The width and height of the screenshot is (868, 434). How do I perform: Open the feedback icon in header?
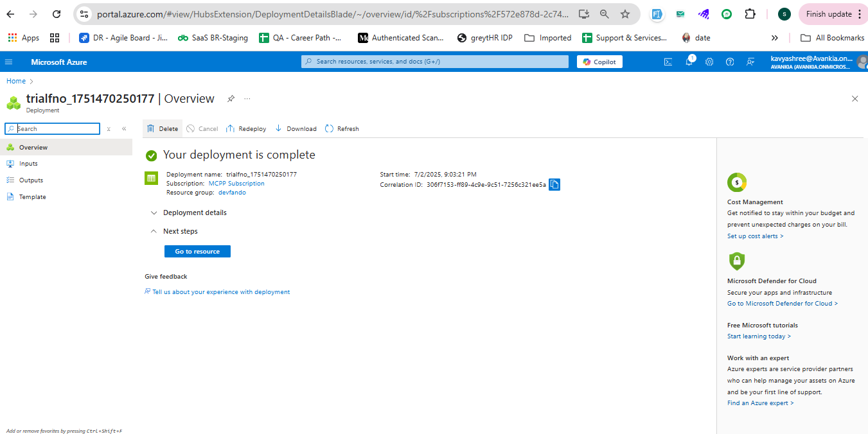750,62
